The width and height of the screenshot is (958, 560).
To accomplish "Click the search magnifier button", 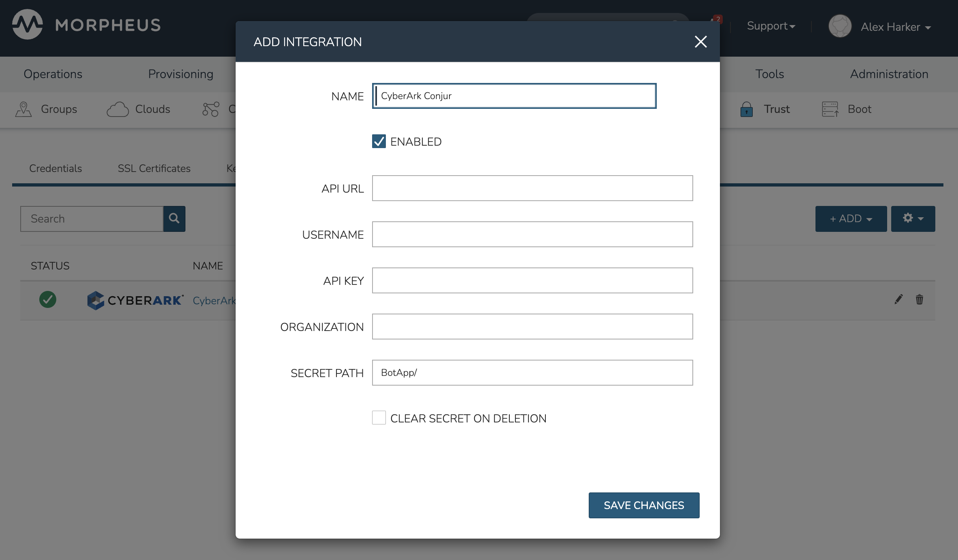I will (x=174, y=218).
